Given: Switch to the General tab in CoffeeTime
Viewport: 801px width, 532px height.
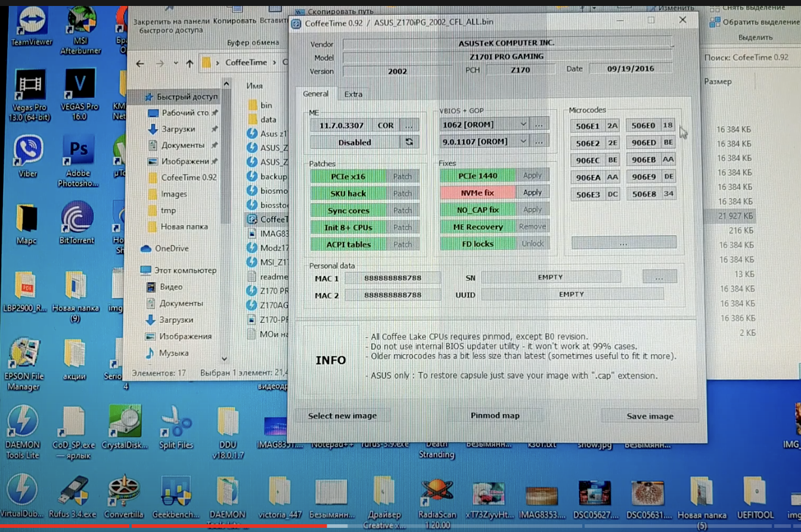Looking at the screenshot, I should [x=315, y=94].
